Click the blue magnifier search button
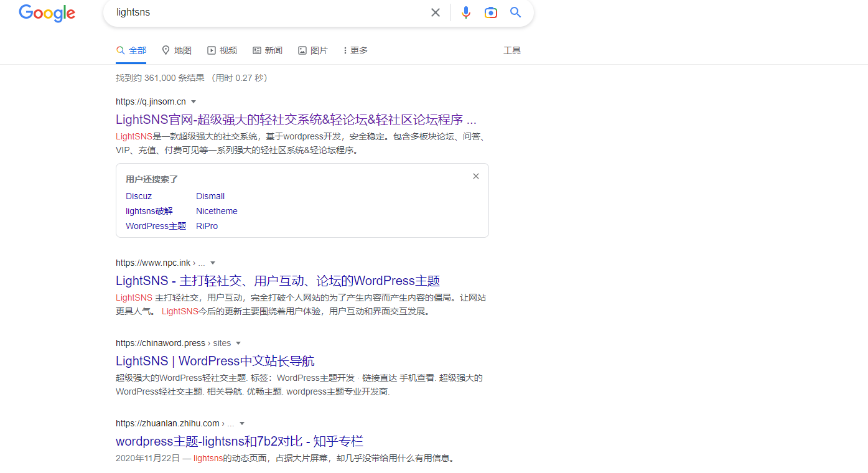The image size is (868, 473). (515, 12)
